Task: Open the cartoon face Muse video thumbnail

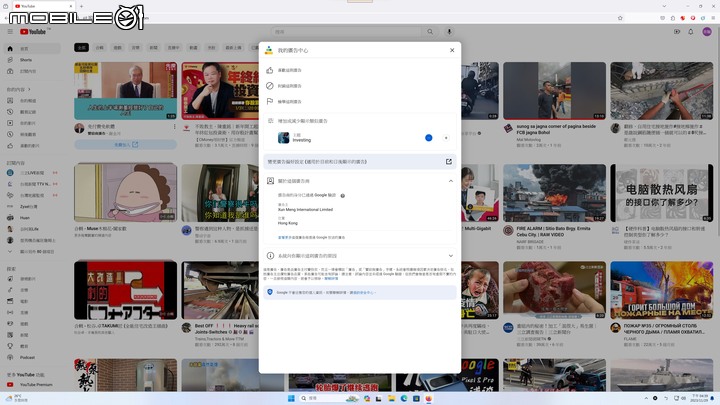Action: pos(125,192)
